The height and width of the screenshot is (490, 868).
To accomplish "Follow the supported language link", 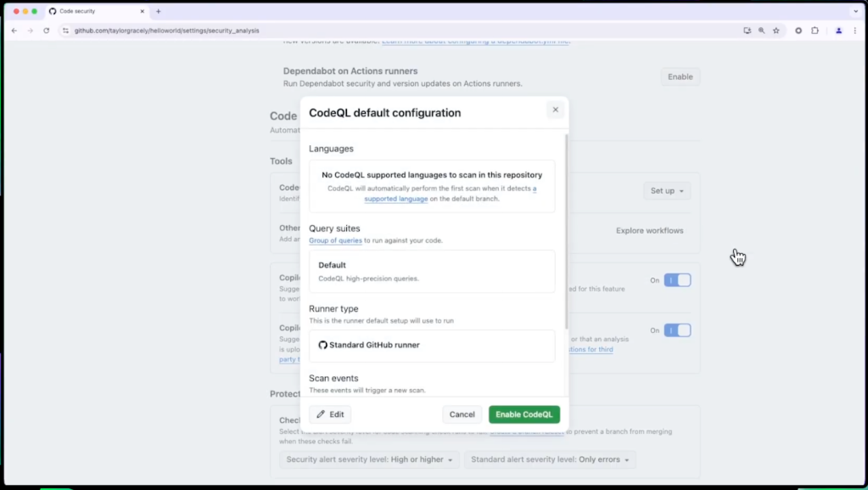I will click(395, 199).
